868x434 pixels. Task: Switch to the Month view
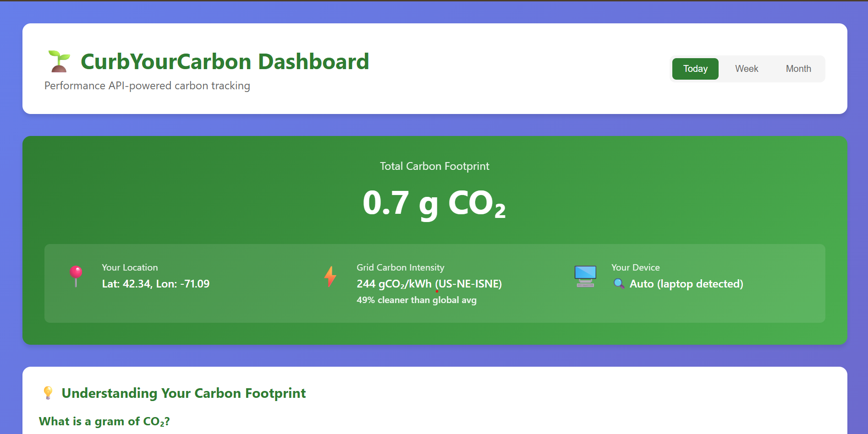pos(798,69)
